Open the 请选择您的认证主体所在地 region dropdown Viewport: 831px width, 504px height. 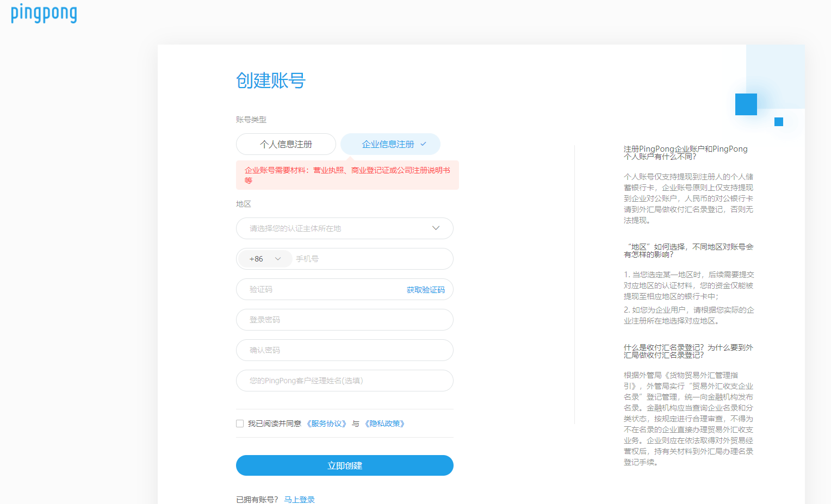(x=344, y=228)
